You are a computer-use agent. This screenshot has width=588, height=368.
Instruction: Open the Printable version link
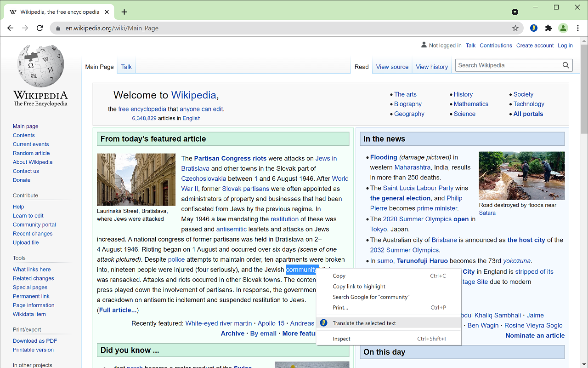click(x=33, y=350)
